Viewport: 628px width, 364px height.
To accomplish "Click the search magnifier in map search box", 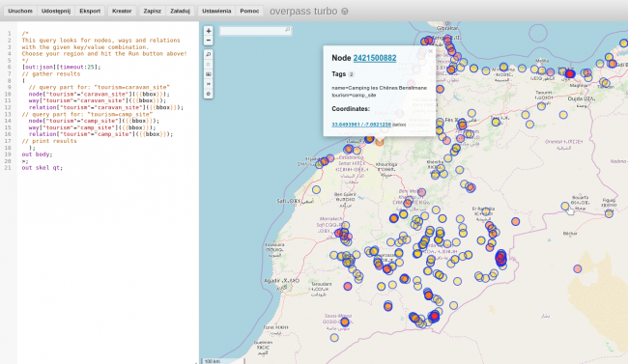I will point(287,30).
